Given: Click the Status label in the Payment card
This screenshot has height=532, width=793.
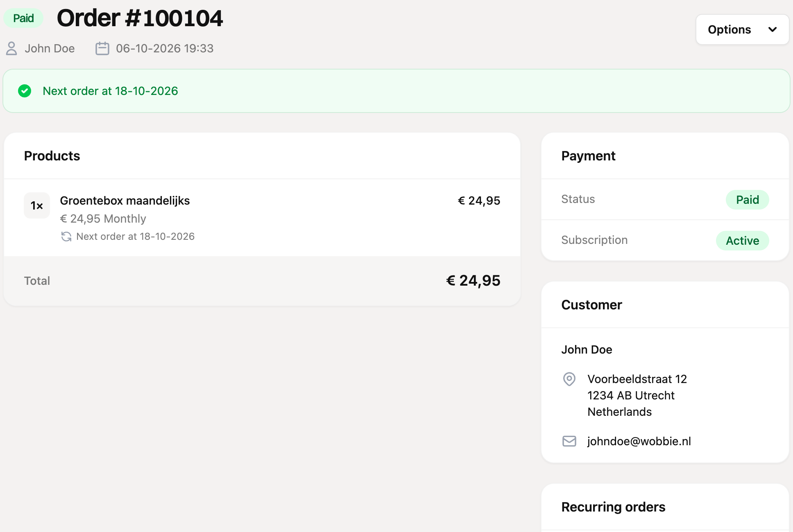Looking at the screenshot, I should (x=578, y=199).
